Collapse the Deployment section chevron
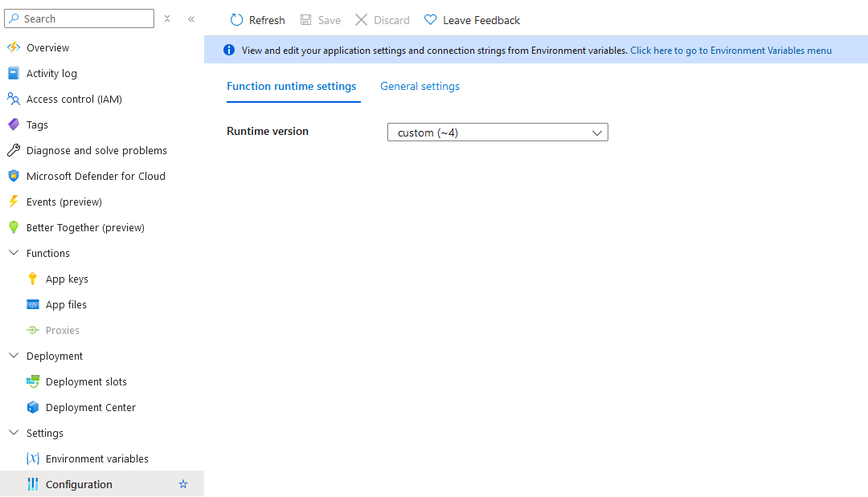 tap(14, 356)
